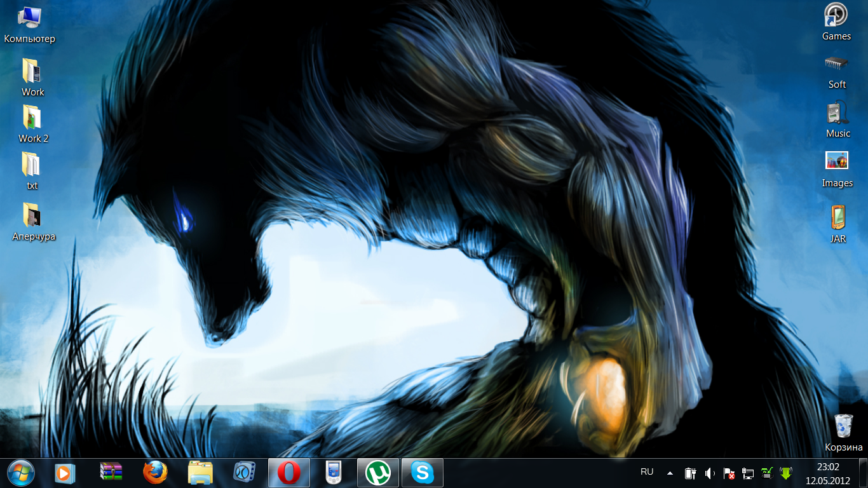The width and height of the screenshot is (868, 488).
Task: Open the film-strip media player taskbar icon
Action: tap(245, 473)
